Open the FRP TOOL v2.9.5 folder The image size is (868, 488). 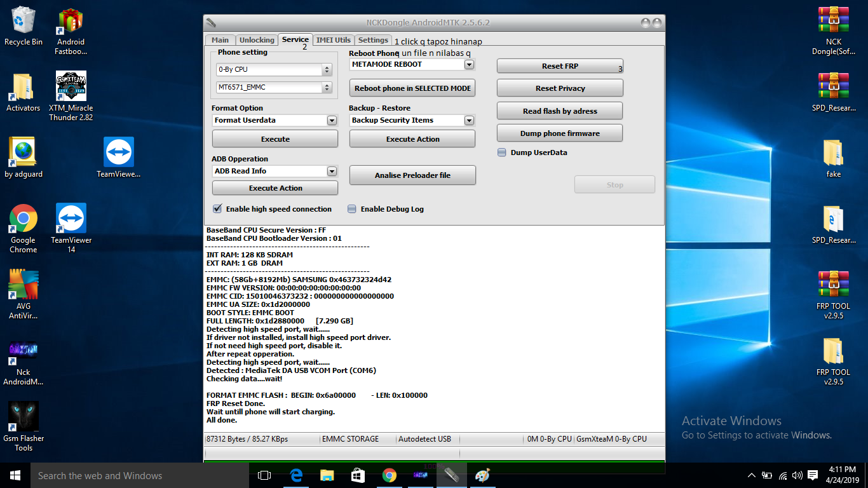tap(833, 362)
